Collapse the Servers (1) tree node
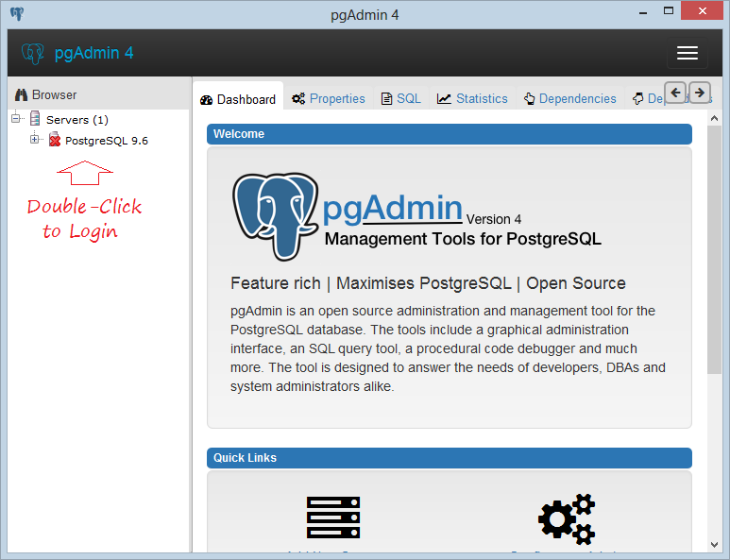 [16, 119]
